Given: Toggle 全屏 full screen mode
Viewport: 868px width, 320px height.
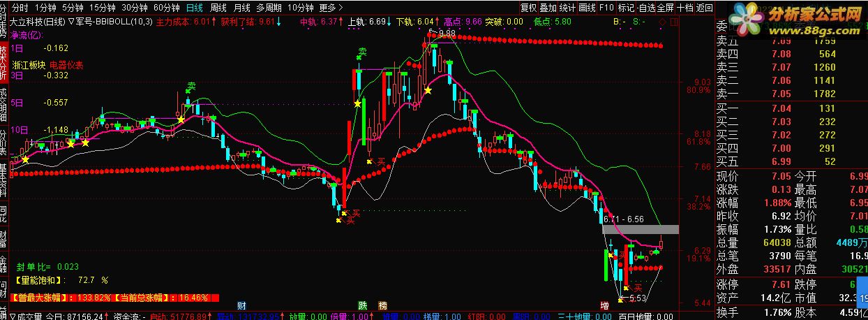Looking at the screenshot, I should click(664, 8).
